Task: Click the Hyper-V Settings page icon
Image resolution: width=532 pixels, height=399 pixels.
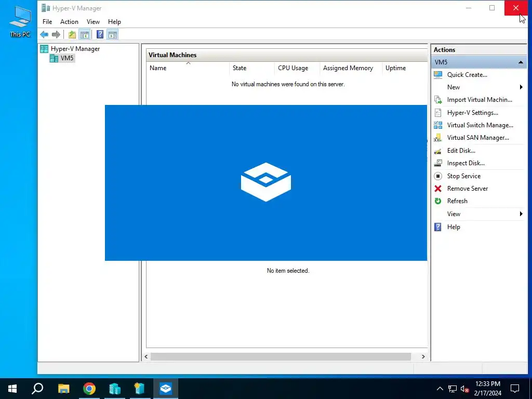Action: (438, 113)
